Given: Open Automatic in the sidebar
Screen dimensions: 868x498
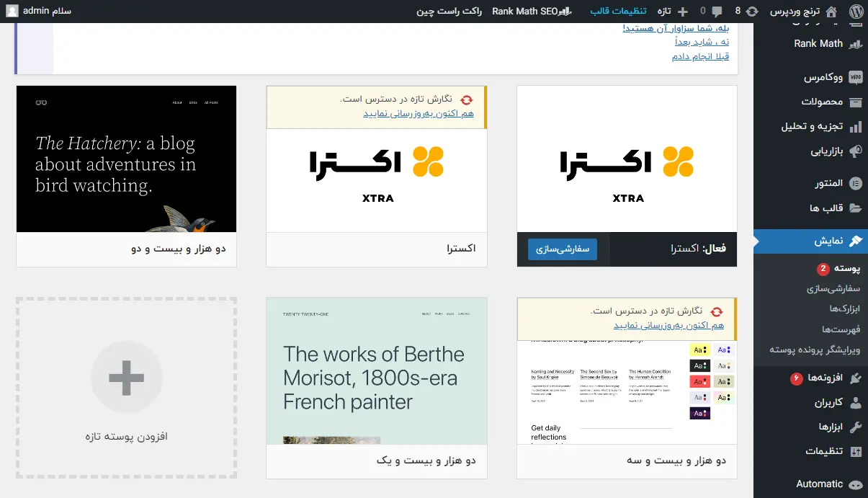Looking at the screenshot, I should pos(819,484).
